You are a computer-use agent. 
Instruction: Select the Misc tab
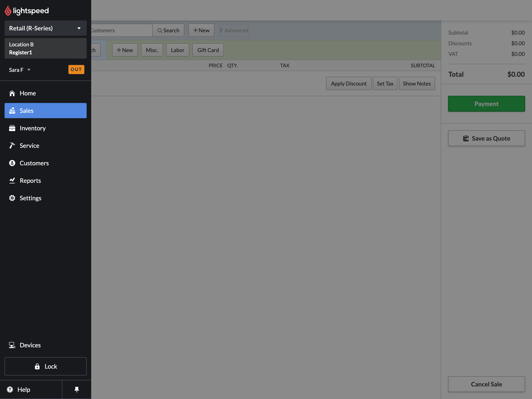click(152, 50)
